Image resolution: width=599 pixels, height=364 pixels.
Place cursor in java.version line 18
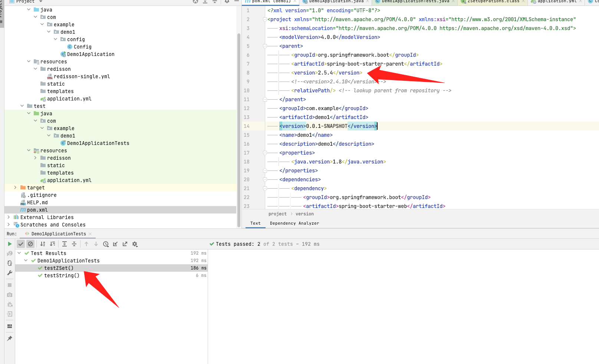click(338, 162)
